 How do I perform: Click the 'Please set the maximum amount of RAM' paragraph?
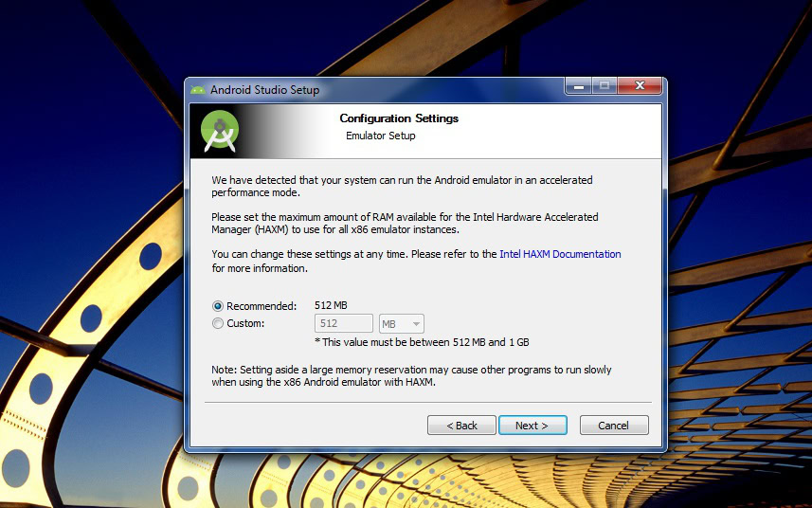coord(405,223)
